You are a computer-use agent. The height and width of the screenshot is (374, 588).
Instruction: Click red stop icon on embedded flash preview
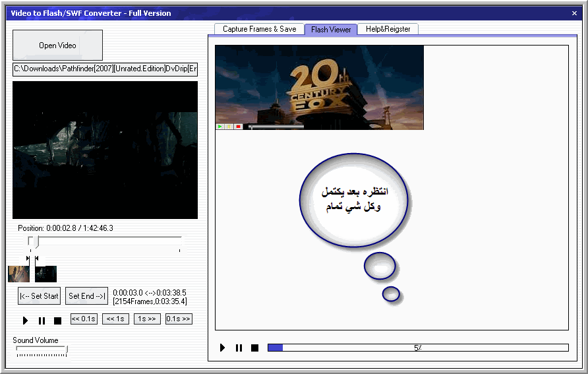238,126
